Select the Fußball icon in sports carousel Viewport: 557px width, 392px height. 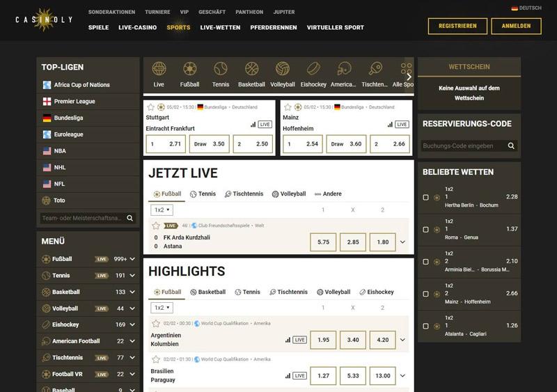click(x=189, y=69)
